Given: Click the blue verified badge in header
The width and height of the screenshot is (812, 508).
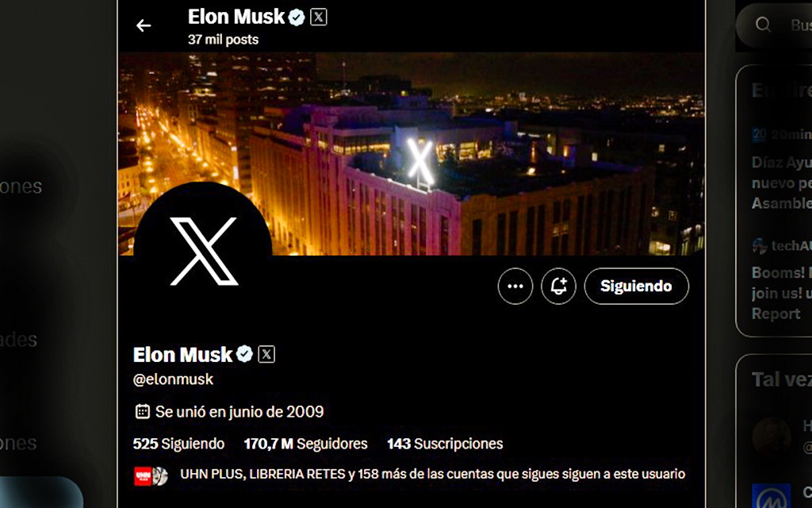Looking at the screenshot, I should (297, 17).
